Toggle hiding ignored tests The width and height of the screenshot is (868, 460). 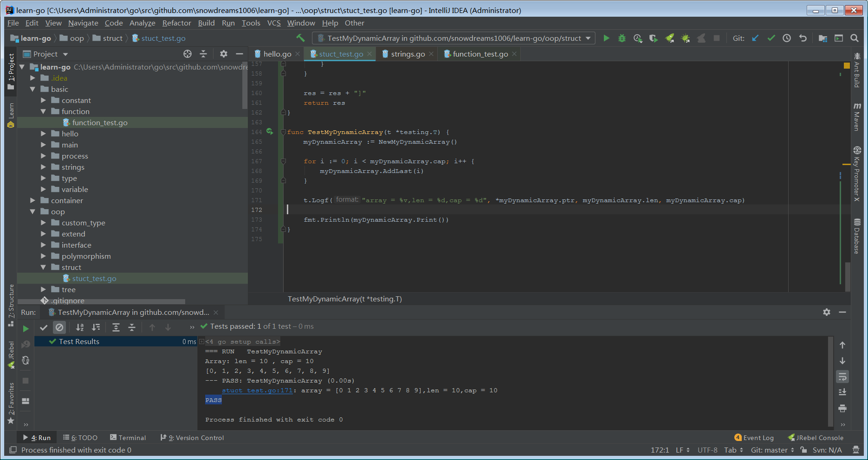[x=59, y=327]
